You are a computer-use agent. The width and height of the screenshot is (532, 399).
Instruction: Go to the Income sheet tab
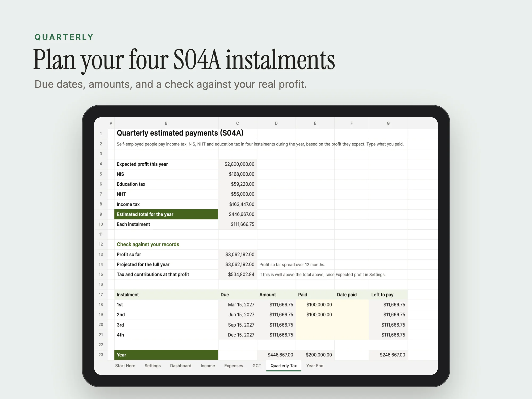(x=208, y=366)
